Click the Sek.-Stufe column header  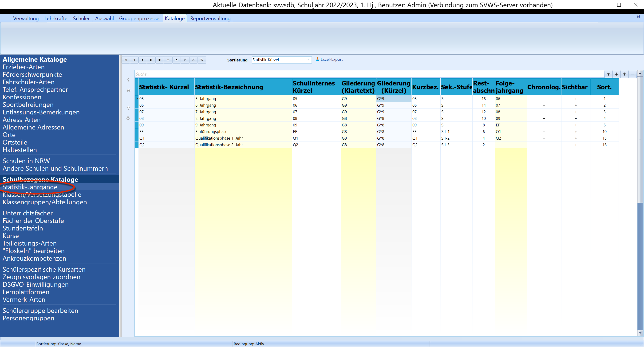click(x=456, y=87)
